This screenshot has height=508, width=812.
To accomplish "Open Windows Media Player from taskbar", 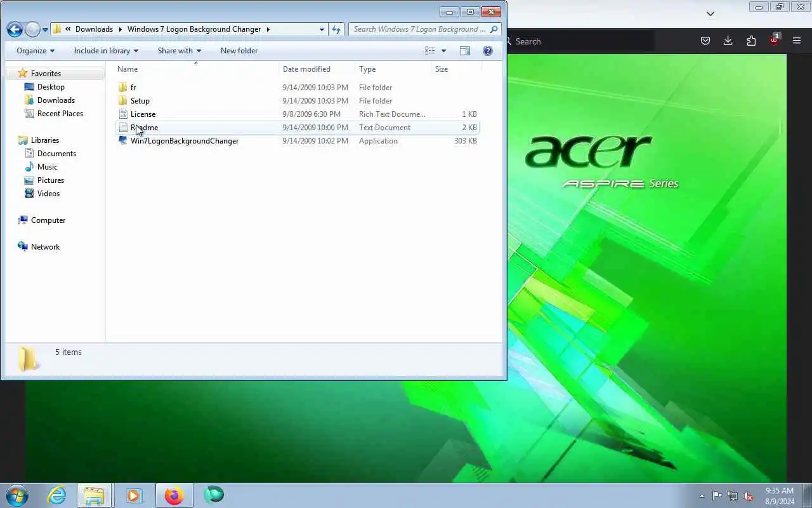I will 134,495.
